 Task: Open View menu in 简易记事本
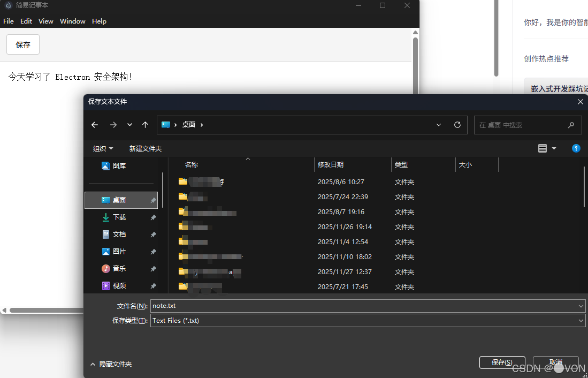tap(46, 21)
